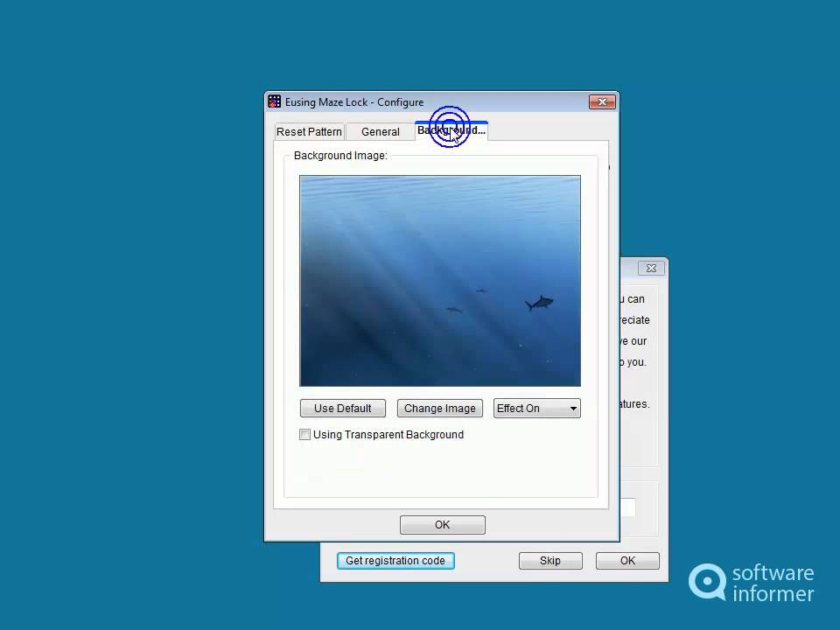The height and width of the screenshot is (630, 840).
Task: Open the Effect On dropdown
Action: (536, 409)
